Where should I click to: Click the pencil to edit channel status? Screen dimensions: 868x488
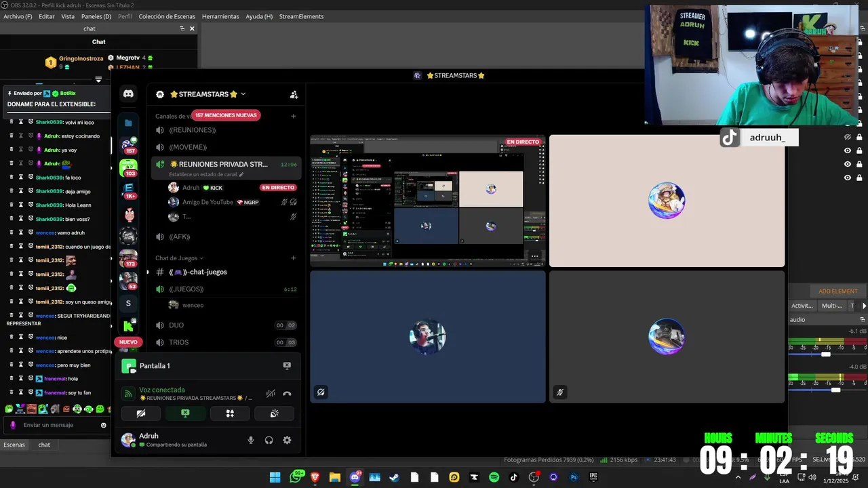coord(241,174)
